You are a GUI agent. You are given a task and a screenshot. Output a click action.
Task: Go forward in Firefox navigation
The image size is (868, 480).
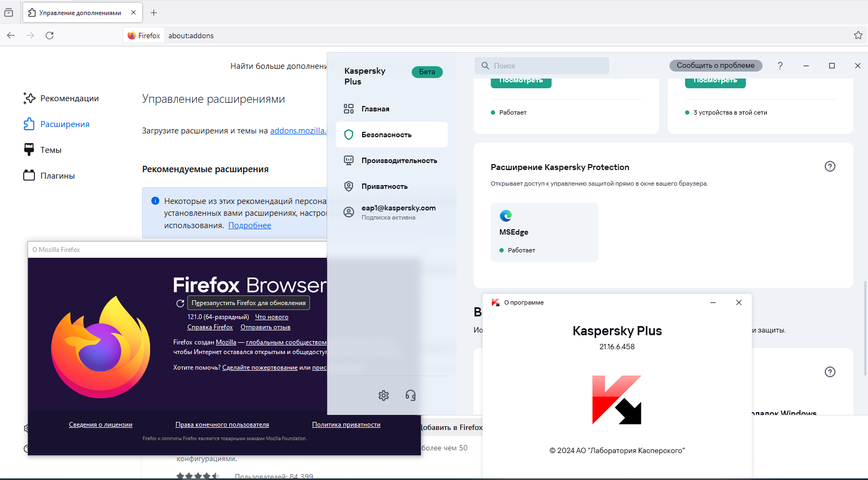[x=30, y=36]
